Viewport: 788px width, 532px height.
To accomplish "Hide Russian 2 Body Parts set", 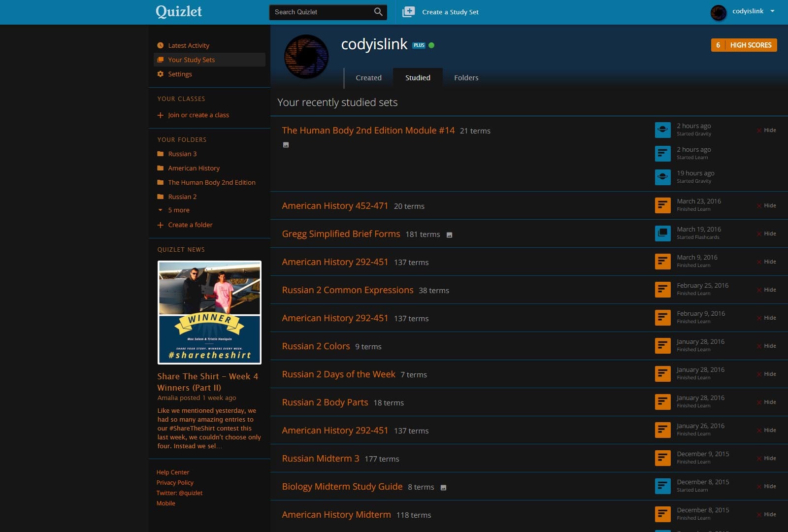I will [x=766, y=402].
